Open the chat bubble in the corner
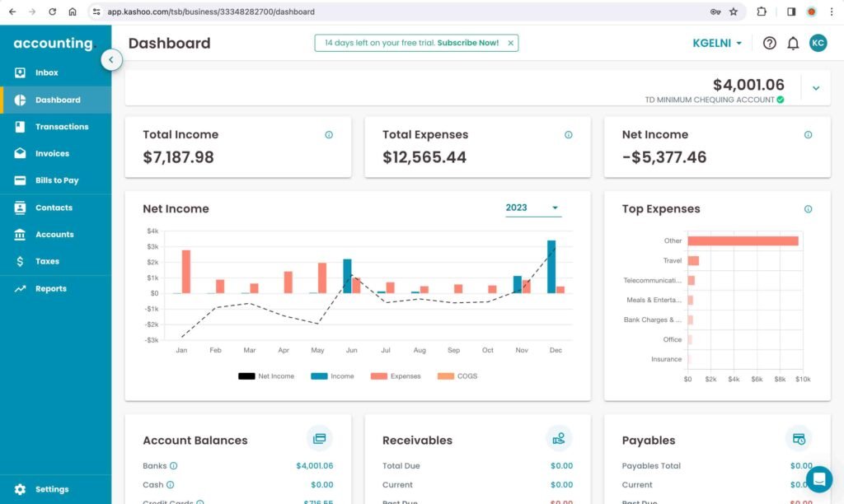The height and width of the screenshot is (504, 844). pyautogui.click(x=819, y=478)
